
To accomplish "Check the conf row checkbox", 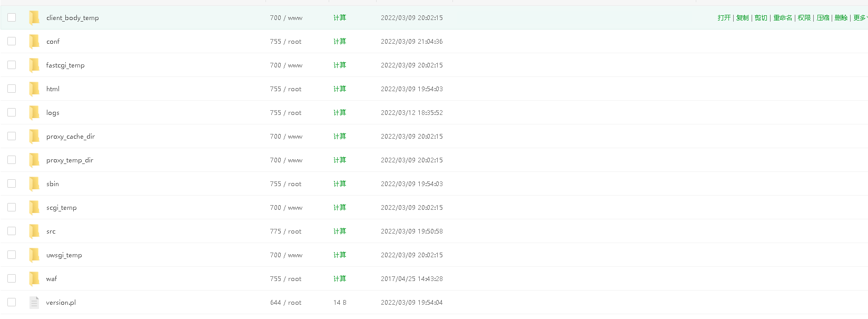I will pos(12,41).
